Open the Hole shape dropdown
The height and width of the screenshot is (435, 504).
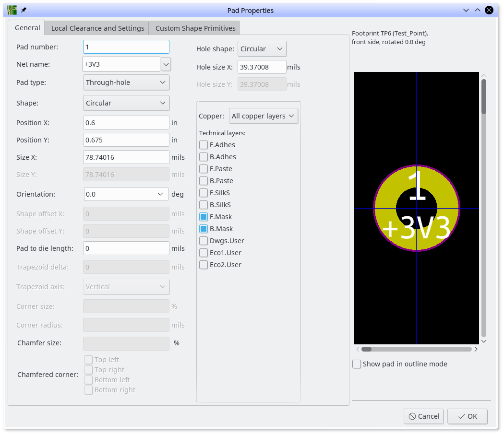[x=262, y=49]
